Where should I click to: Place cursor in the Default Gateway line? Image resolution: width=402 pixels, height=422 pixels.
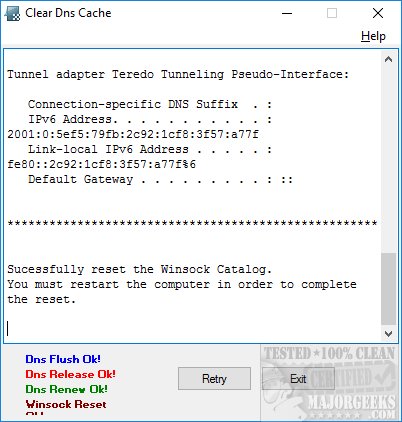click(x=160, y=179)
